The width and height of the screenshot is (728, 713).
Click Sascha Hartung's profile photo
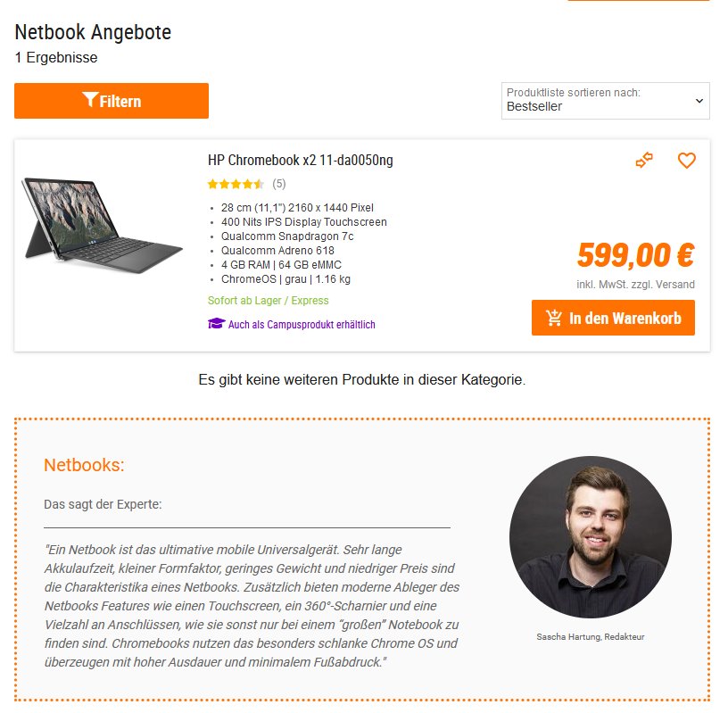coord(590,536)
